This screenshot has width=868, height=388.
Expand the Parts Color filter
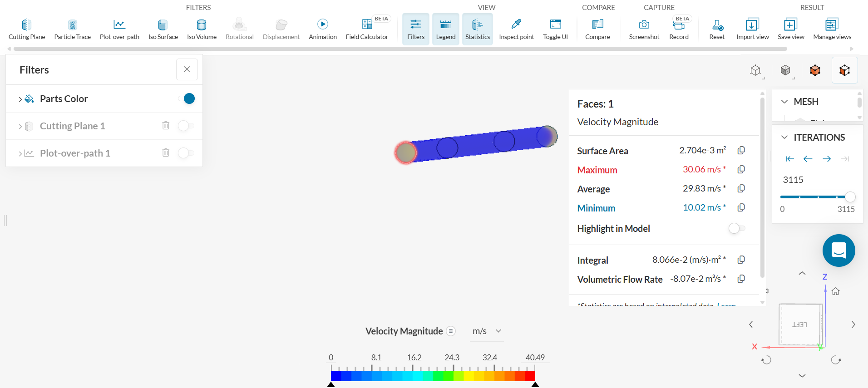20,99
